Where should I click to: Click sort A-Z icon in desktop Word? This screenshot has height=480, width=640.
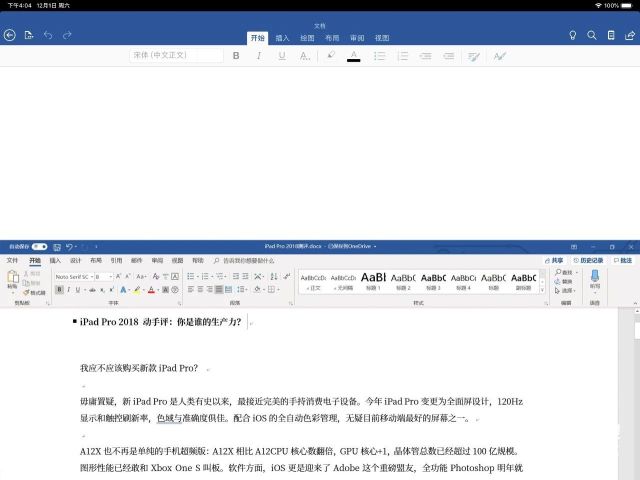(274, 276)
